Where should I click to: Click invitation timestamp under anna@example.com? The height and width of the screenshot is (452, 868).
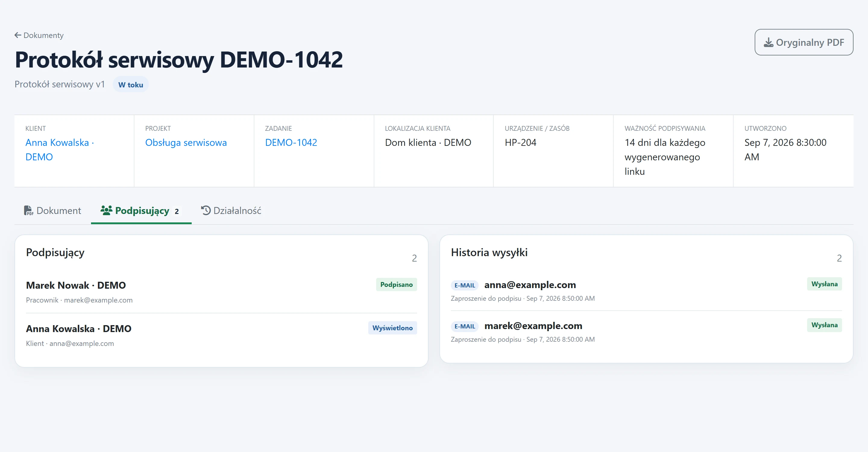click(x=560, y=298)
